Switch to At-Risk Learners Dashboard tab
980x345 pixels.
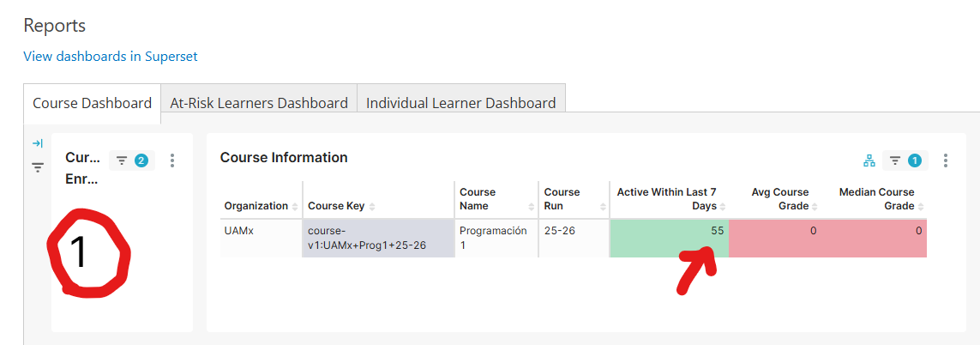[259, 103]
